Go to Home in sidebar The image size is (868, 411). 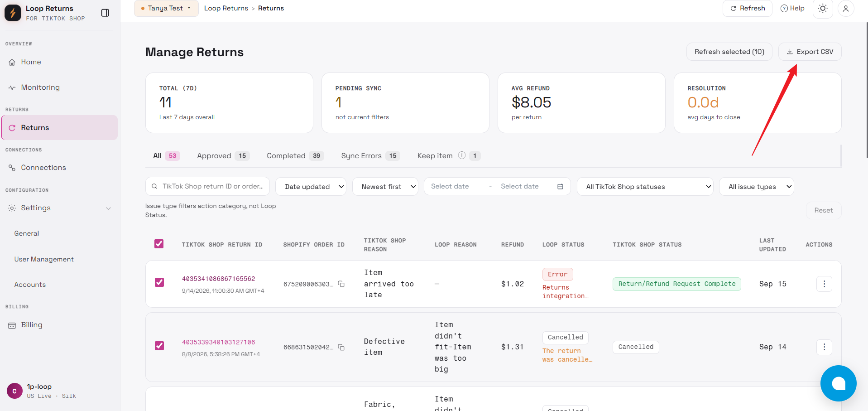[59, 62]
